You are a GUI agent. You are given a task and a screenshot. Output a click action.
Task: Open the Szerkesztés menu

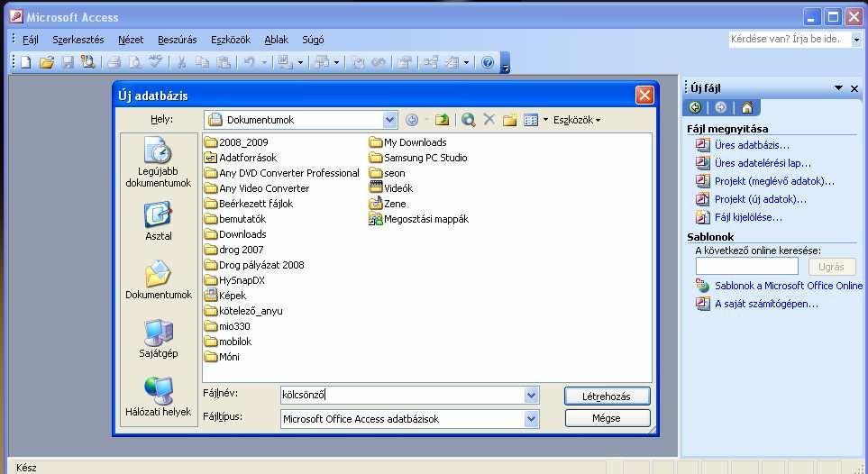click(78, 40)
